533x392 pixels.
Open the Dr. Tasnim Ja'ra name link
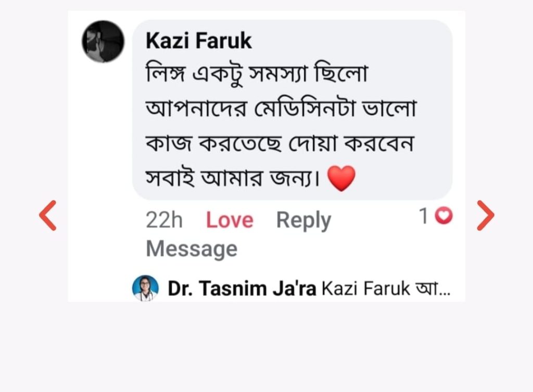pos(242,289)
